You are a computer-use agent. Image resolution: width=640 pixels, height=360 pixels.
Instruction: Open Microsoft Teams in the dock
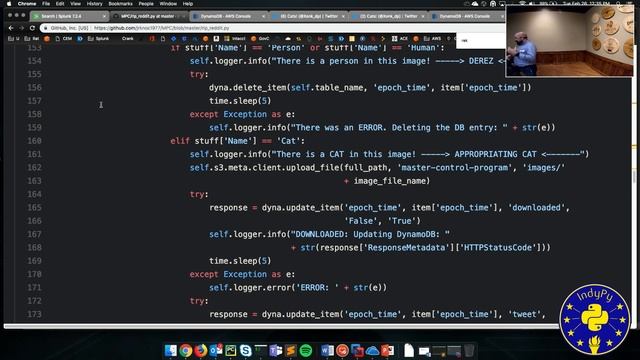[x=276, y=350]
